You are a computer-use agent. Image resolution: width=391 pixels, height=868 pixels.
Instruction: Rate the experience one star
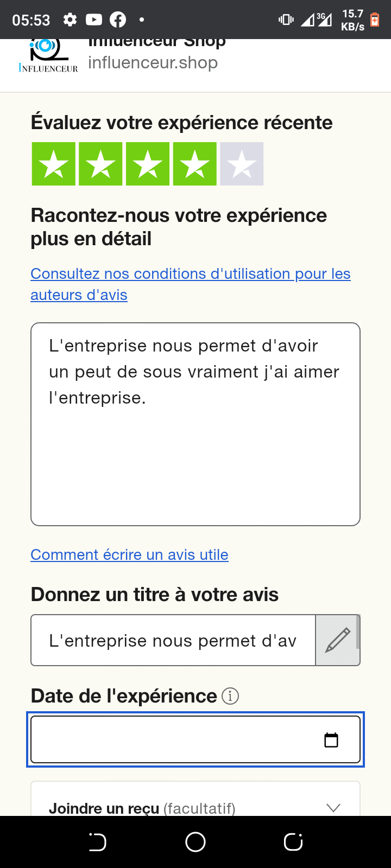(53, 164)
